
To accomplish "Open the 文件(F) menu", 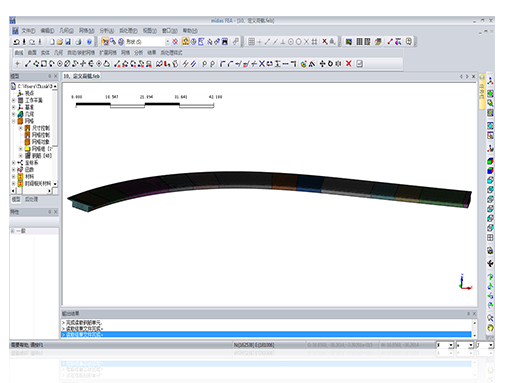I will pos(29,31).
